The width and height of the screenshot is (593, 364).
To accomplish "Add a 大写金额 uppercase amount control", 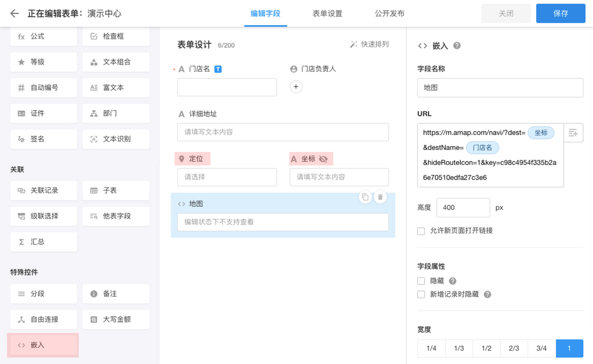I will click(x=116, y=320).
